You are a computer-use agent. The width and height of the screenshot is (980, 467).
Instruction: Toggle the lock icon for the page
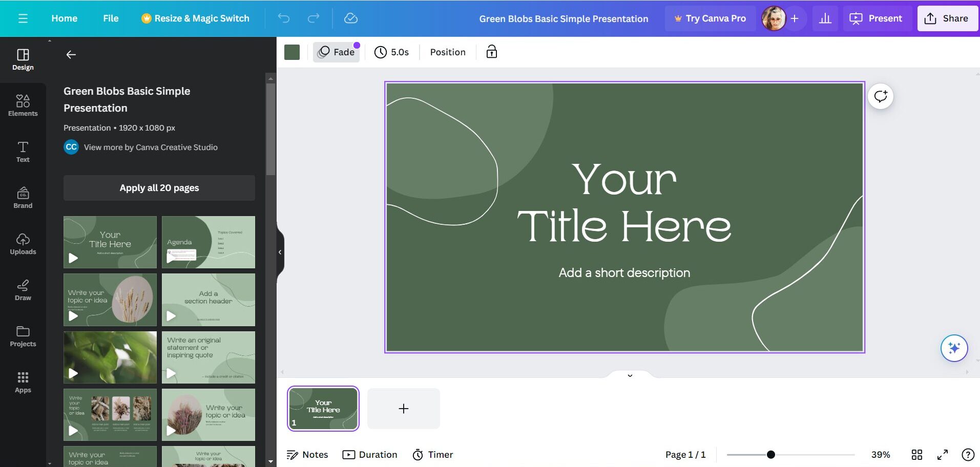(491, 52)
